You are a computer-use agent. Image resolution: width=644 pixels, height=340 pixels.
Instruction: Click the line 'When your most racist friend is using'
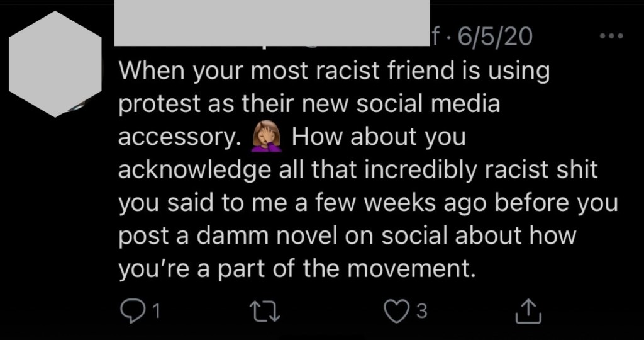coord(334,71)
